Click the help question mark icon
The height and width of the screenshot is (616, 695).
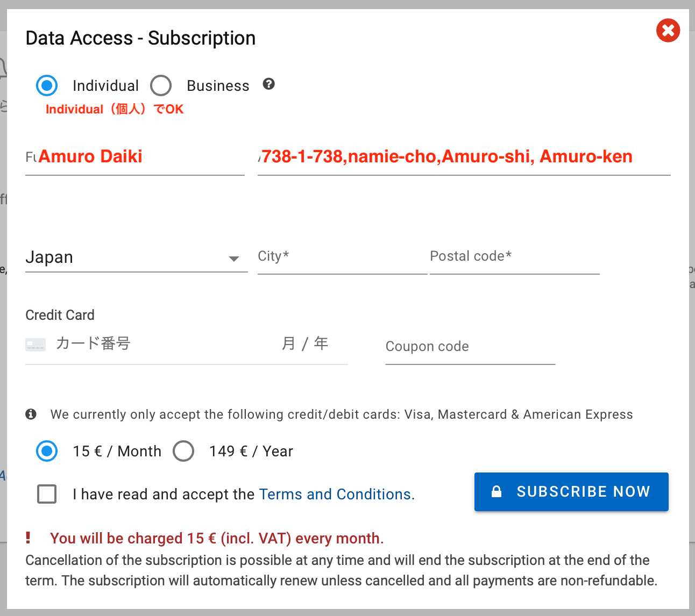tap(269, 84)
